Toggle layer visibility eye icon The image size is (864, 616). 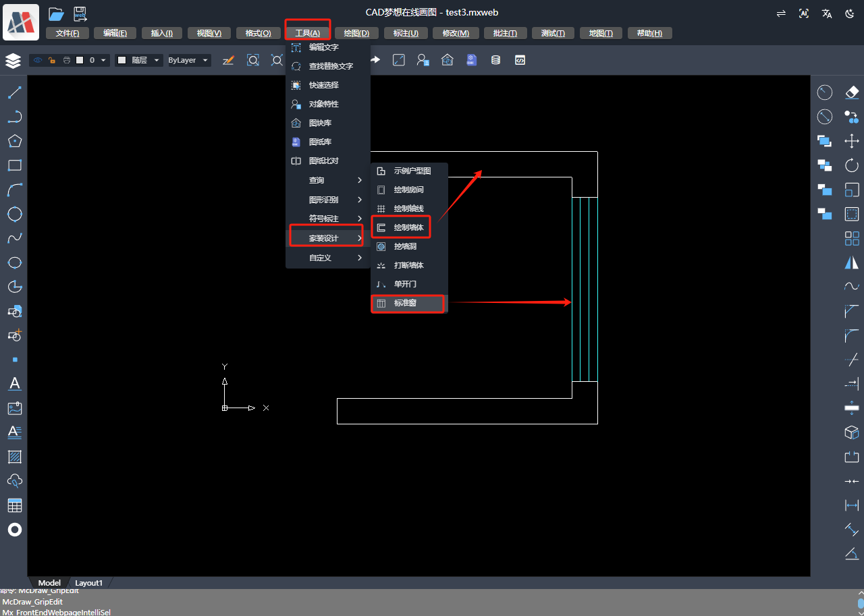(38, 60)
